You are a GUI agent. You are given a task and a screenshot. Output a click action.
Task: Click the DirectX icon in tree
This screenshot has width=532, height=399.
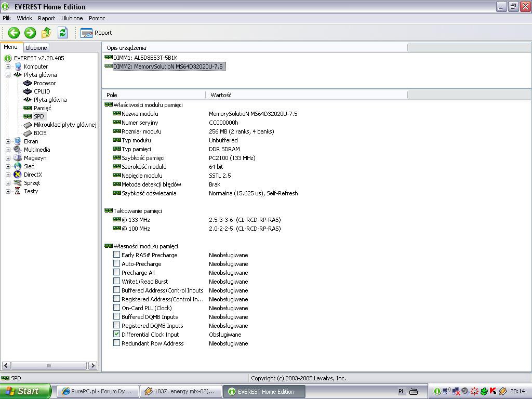click(18, 175)
